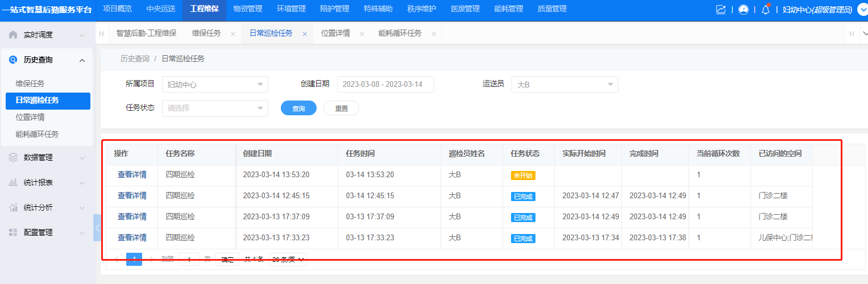Switch to the 智慧后勤-工程维保 tab
This screenshot has height=284, width=868.
point(146,34)
